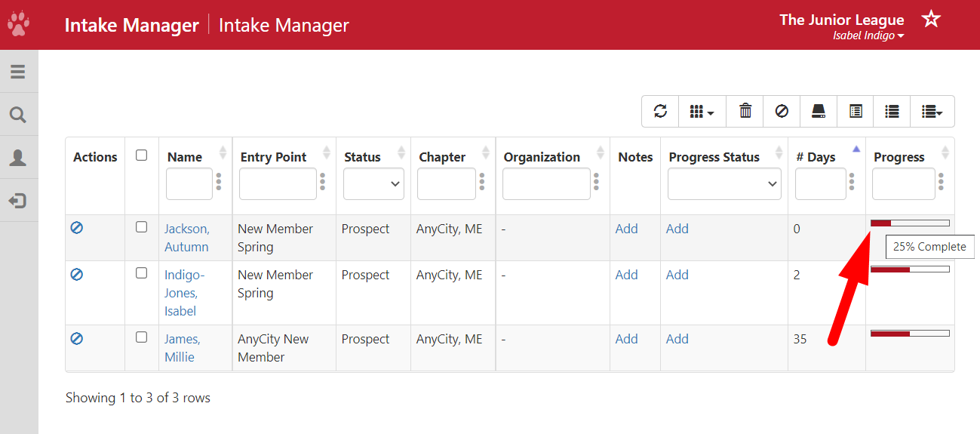Open the Status filter dropdown
The height and width of the screenshot is (434, 980).
pyautogui.click(x=373, y=183)
